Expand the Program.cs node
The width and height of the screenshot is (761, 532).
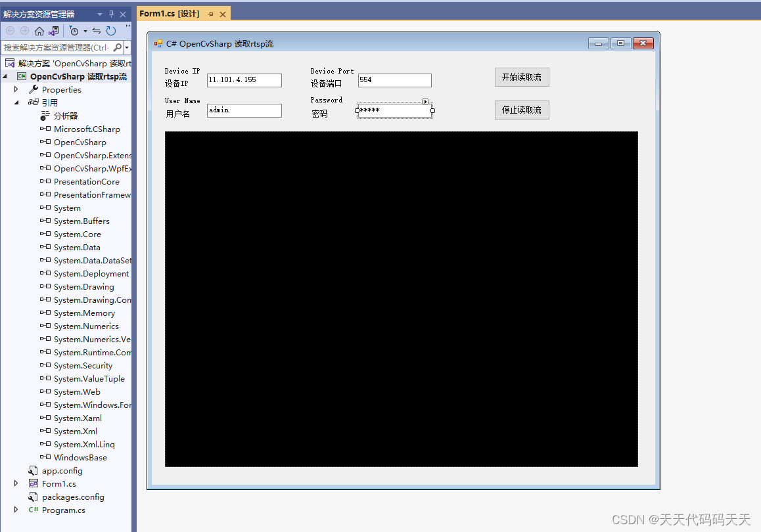16,510
